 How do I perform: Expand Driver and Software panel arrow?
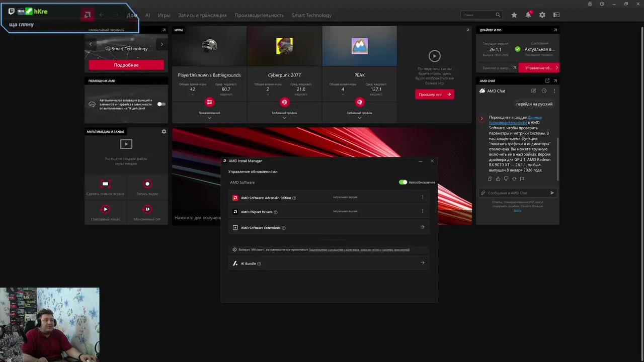click(x=555, y=30)
